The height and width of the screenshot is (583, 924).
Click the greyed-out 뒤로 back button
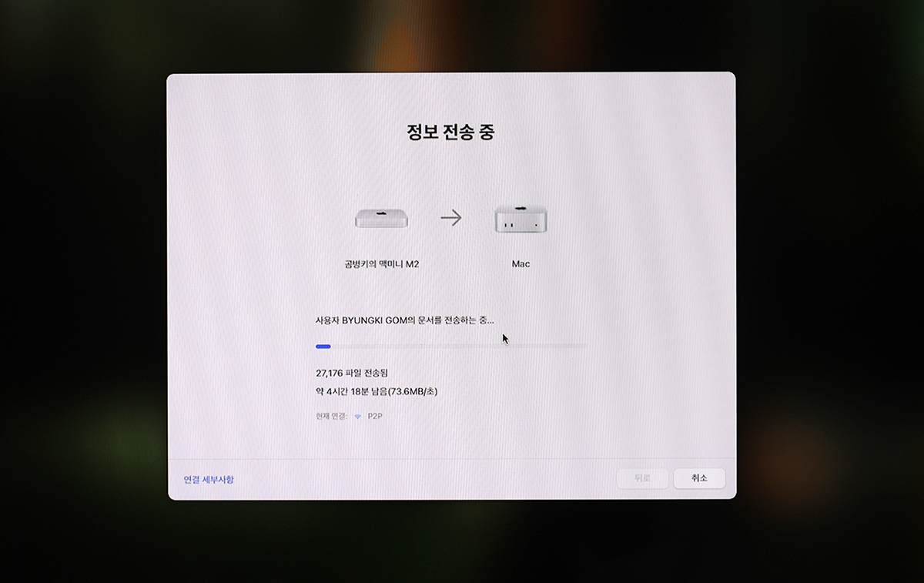(642, 478)
